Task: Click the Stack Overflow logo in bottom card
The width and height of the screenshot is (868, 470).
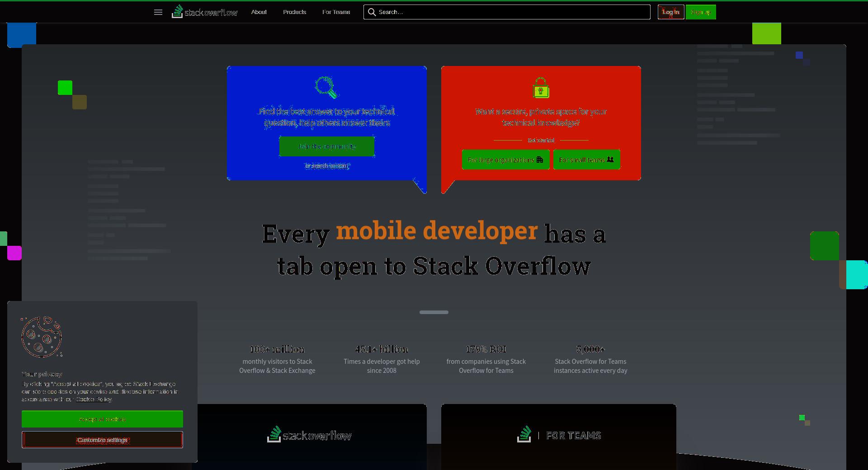Action: point(309,435)
